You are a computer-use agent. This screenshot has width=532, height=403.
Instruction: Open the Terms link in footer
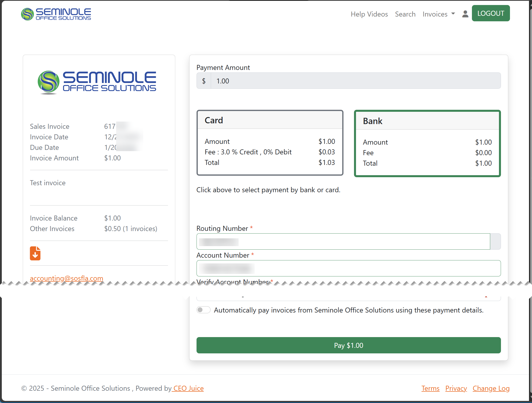tap(430, 388)
